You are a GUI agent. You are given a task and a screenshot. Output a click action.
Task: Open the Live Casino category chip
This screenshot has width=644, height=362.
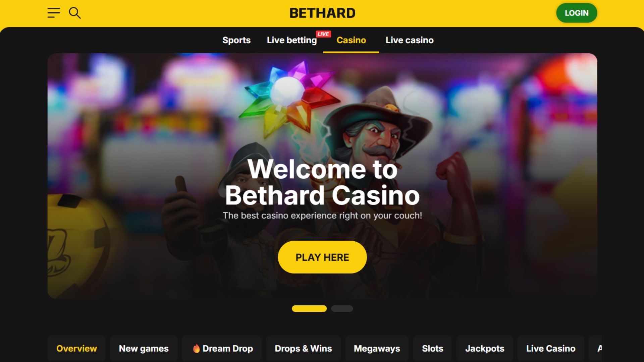coord(551,349)
